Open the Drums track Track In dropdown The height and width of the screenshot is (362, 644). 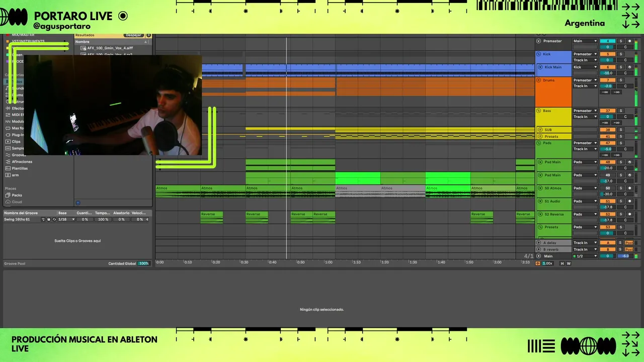pos(585,86)
